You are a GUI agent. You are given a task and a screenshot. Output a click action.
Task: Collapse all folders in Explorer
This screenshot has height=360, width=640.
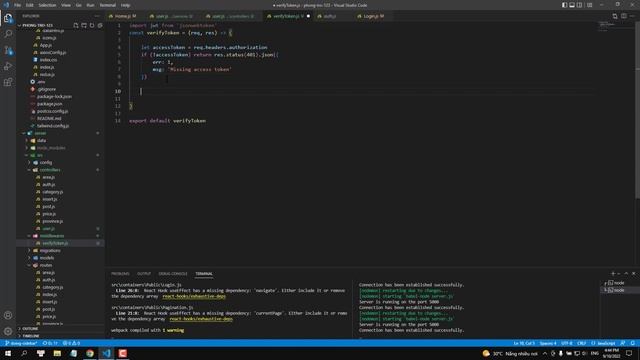tap(100, 25)
